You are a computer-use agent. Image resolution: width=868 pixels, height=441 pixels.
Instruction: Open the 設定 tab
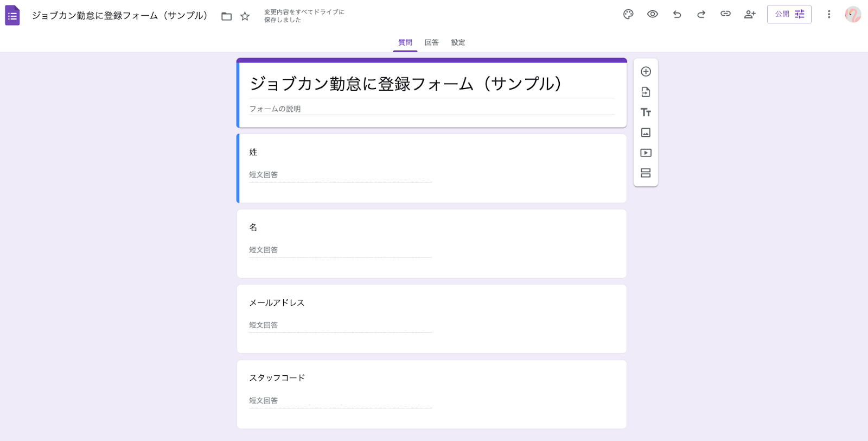(x=458, y=42)
